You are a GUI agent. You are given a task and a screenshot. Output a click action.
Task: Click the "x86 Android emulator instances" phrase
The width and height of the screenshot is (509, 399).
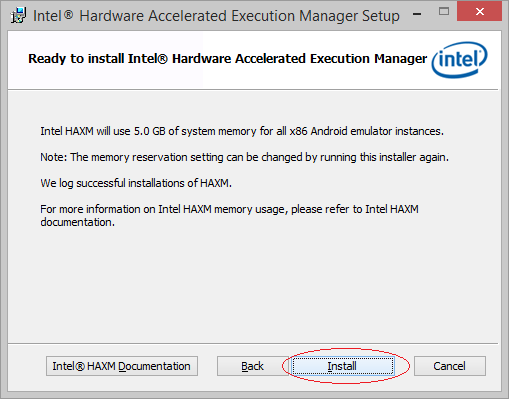367,131
